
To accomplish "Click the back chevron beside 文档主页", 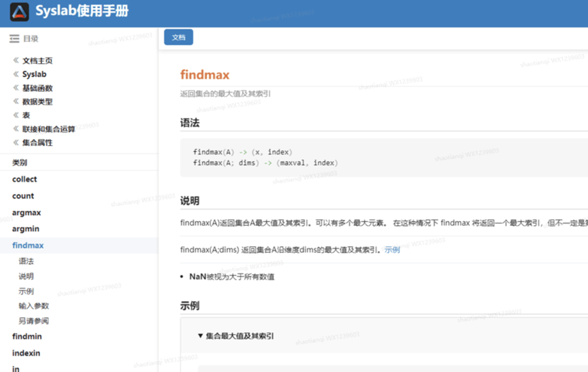I will (16, 61).
